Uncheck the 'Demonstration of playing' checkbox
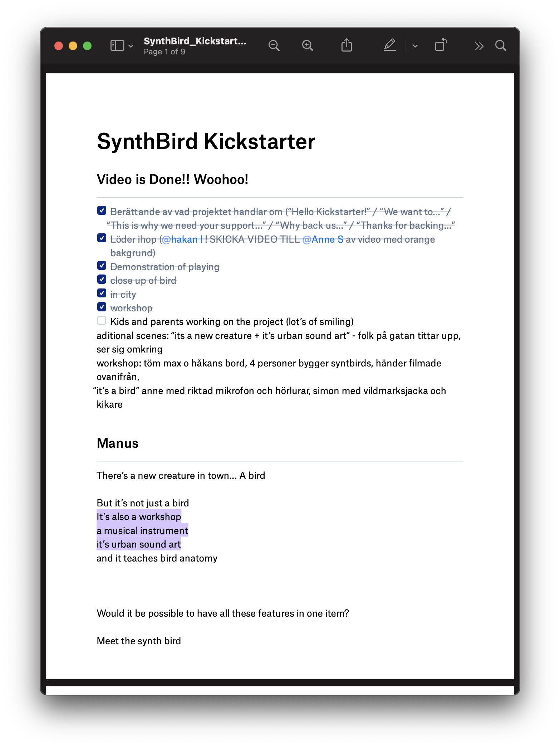Viewport: 560px width, 748px height. pyautogui.click(x=102, y=266)
